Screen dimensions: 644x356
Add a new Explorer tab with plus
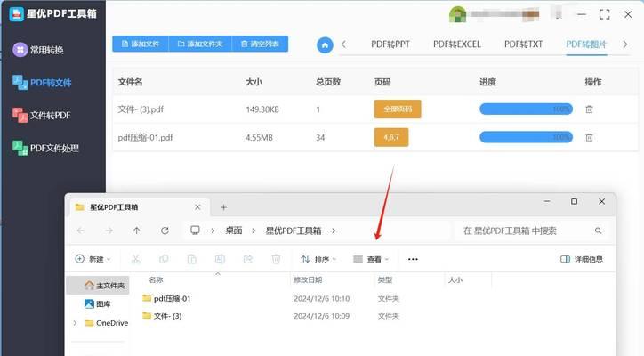pos(223,207)
